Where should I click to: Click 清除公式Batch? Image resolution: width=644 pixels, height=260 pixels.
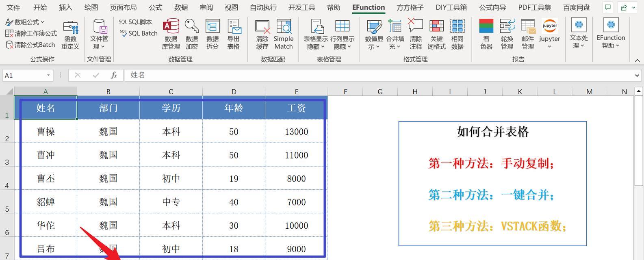pyautogui.click(x=30, y=45)
